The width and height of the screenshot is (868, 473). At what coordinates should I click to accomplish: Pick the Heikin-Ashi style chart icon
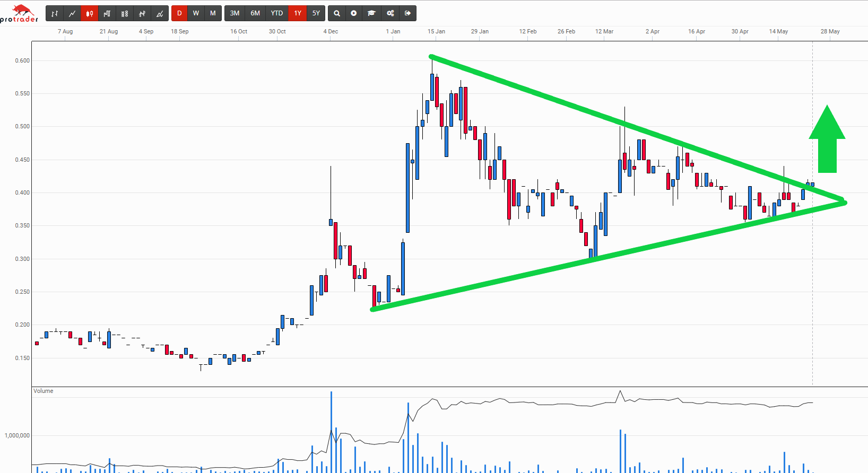click(x=142, y=13)
